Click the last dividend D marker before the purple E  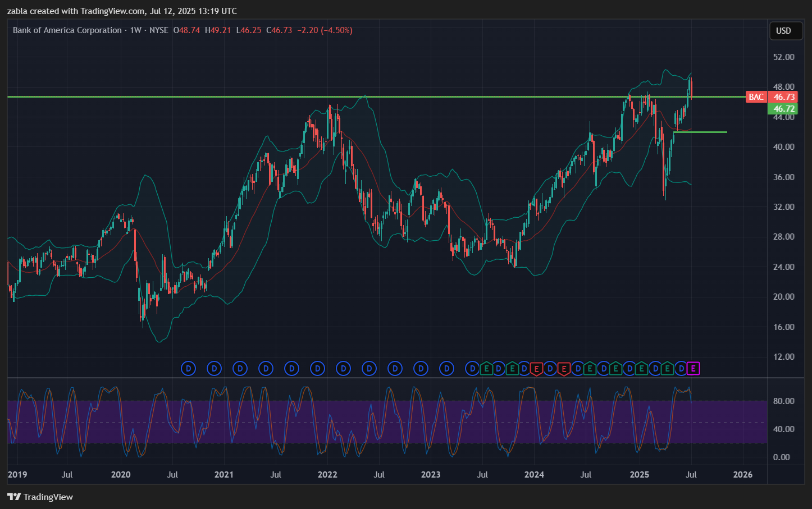tap(681, 369)
